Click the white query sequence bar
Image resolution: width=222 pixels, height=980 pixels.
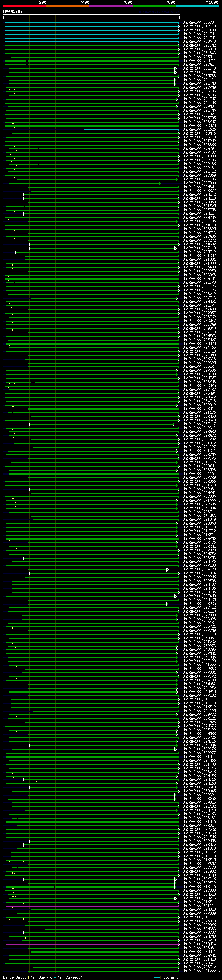[x=92, y=14]
